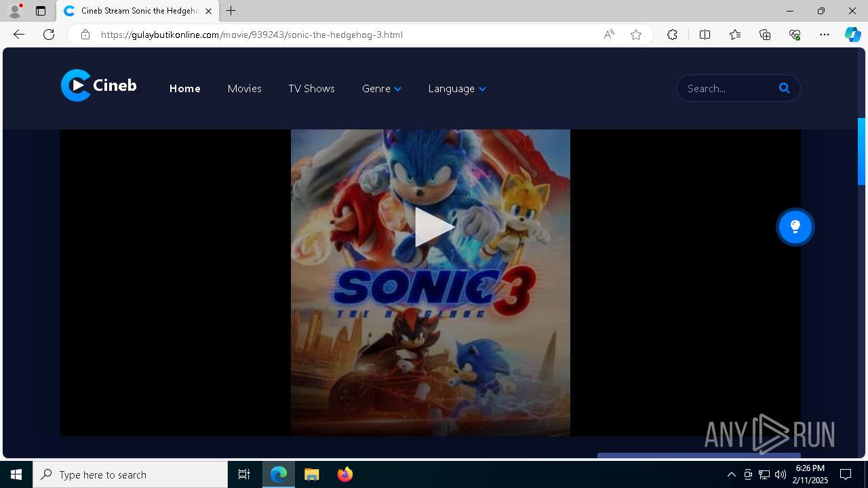Image resolution: width=868 pixels, height=488 pixels.
Task: Add this page to favorites
Action: (636, 35)
